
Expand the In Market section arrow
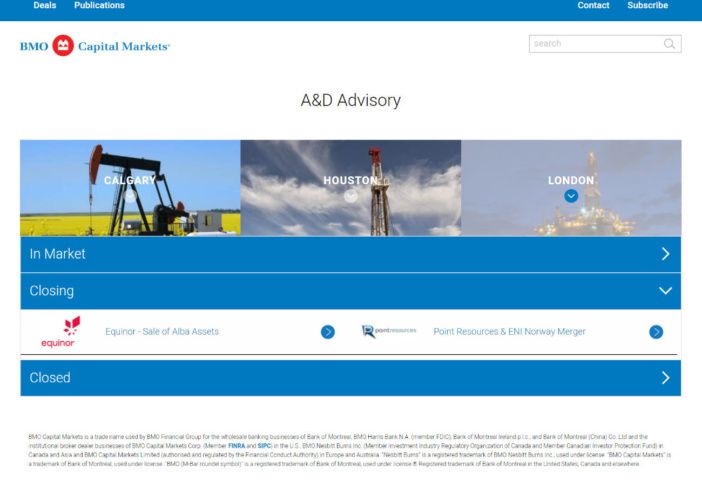point(666,254)
